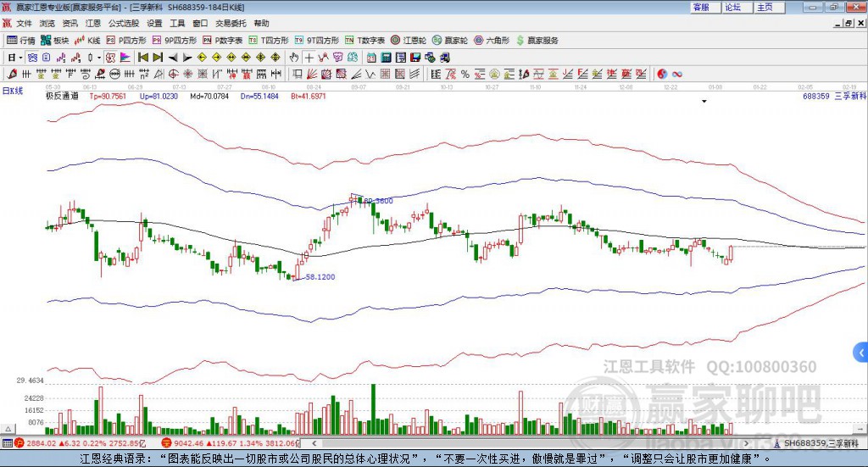This screenshot has width=868, height=467.
Task: Launch the 赢家轮 wheel tool
Action: tap(450, 41)
